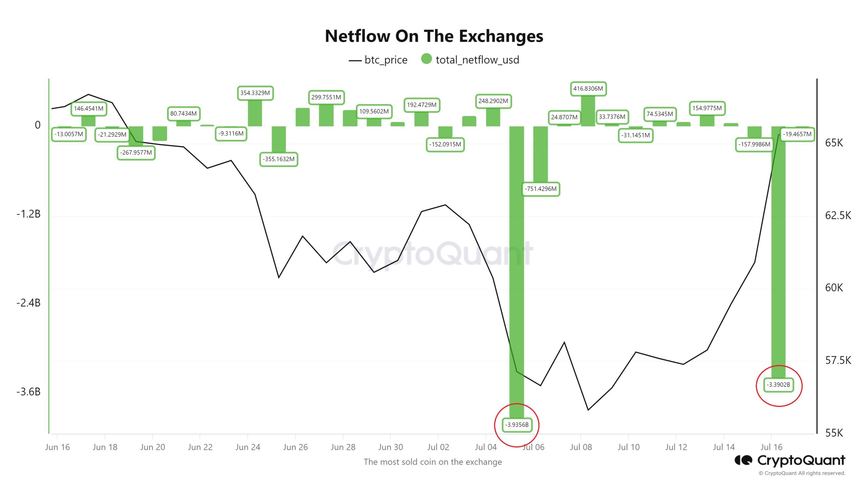Click the -3.3902B data label

pyautogui.click(x=778, y=385)
